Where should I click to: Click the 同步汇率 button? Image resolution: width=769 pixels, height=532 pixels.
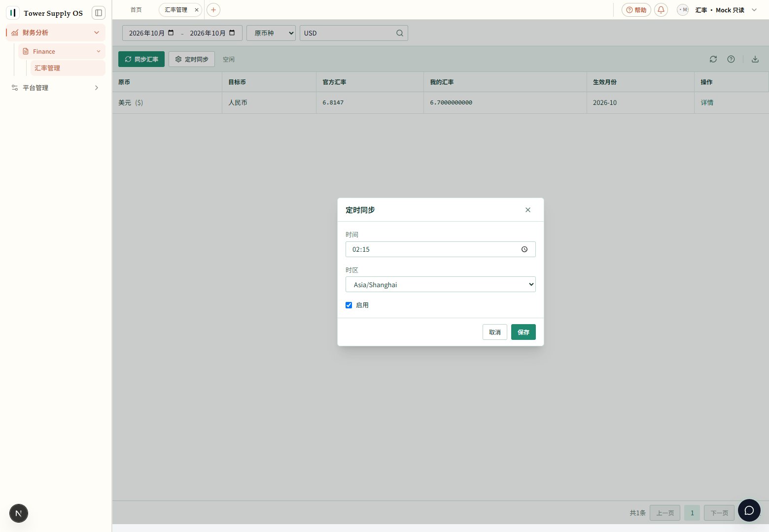click(x=141, y=59)
